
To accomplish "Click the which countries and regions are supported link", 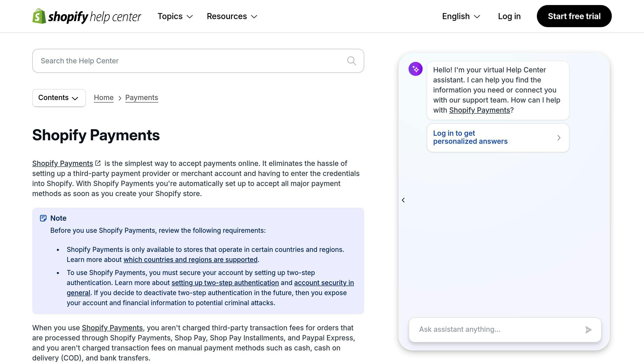I will [191, 259].
